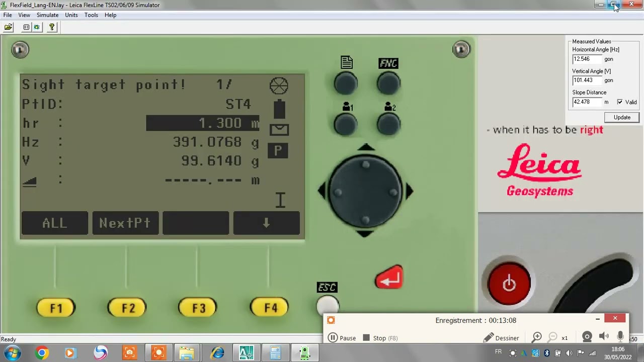Select the highlighted hr value 1.300 m
Image resolution: width=644 pixels, height=362 pixels.
coord(203,123)
